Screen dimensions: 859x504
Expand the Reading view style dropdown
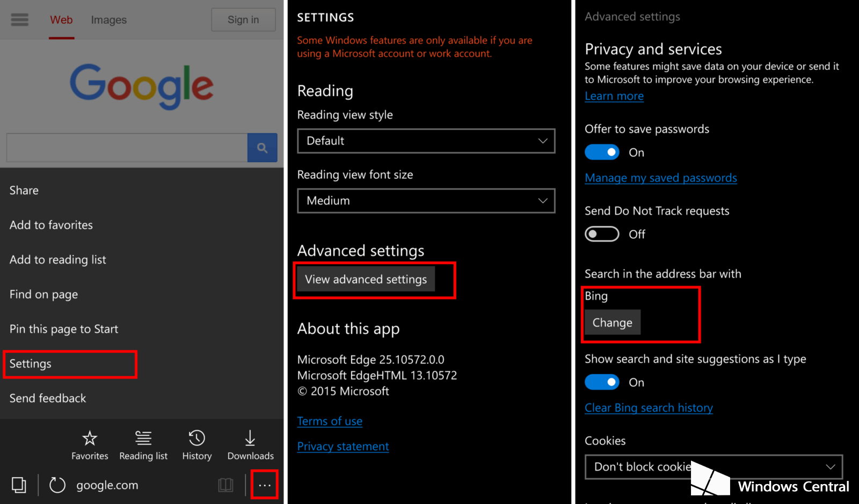pyautogui.click(x=426, y=141)
